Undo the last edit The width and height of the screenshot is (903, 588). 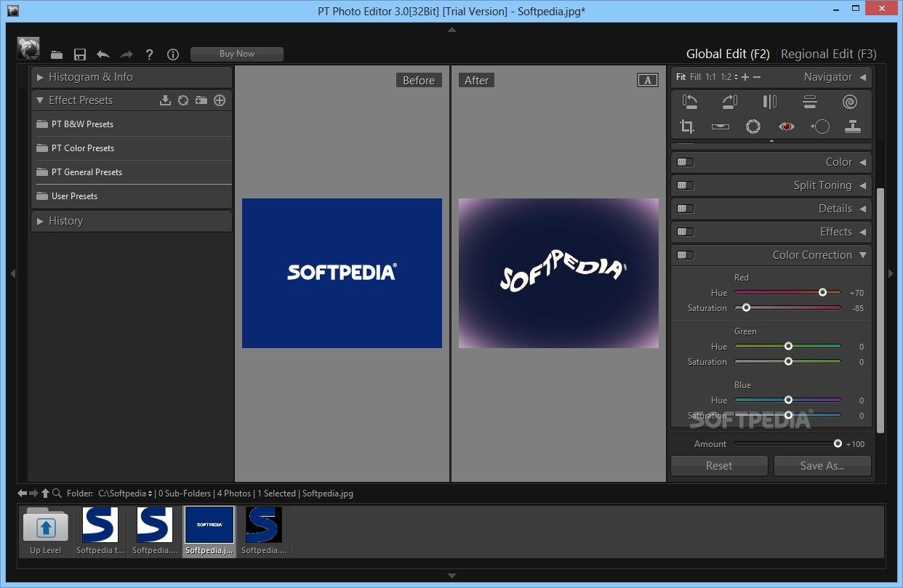point(103,55)
